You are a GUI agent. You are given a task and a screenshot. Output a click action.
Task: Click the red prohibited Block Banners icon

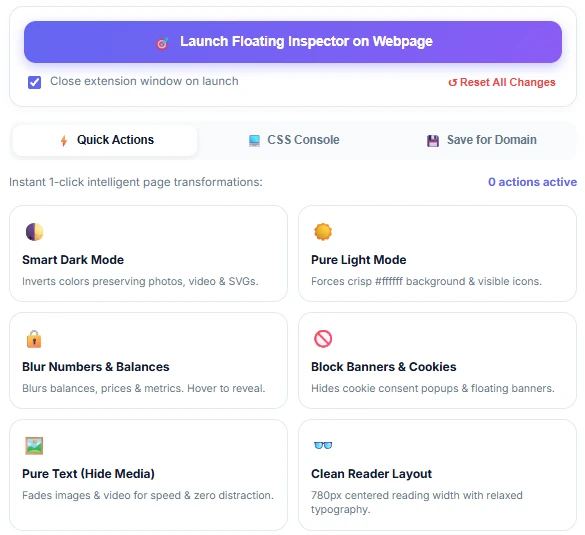(323, 339)
